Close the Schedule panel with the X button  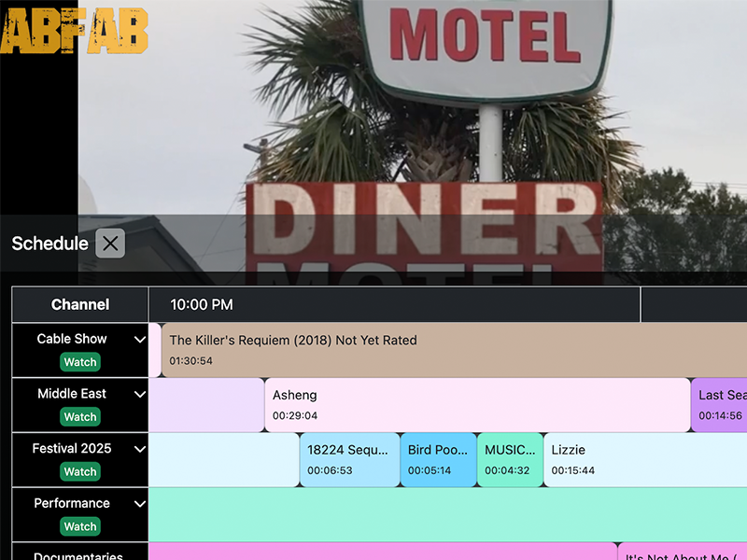tap(110, 244)
